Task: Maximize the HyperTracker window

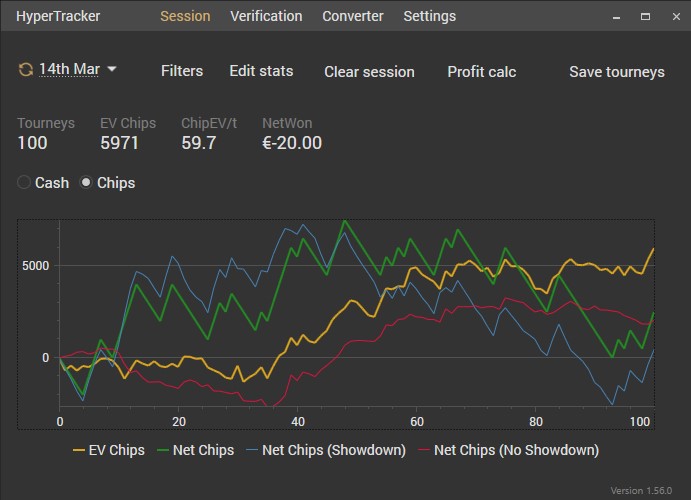Action: (x=645, y=16)
